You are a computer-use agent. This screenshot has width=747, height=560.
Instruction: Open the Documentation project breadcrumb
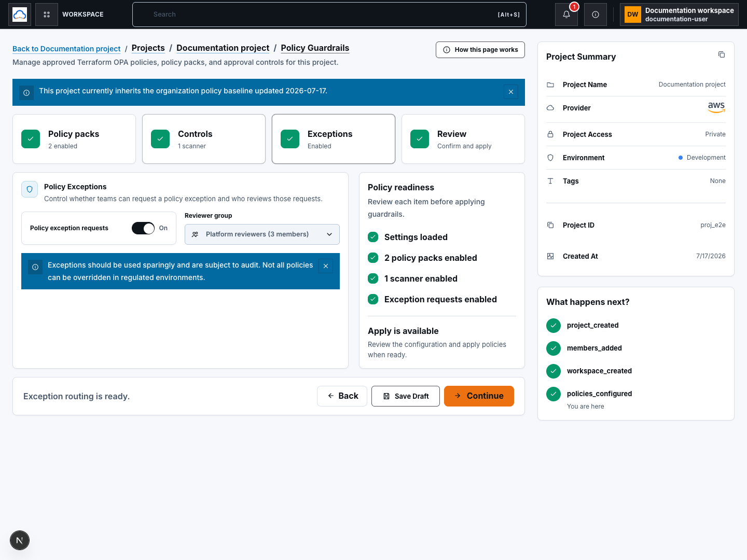pos(223,48)
